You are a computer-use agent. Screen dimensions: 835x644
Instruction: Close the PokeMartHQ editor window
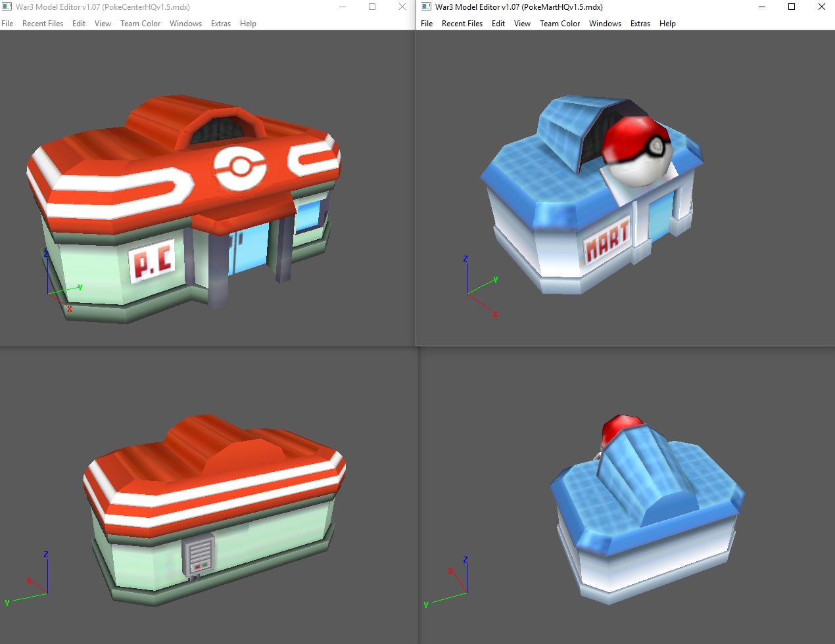coord(821,7)
